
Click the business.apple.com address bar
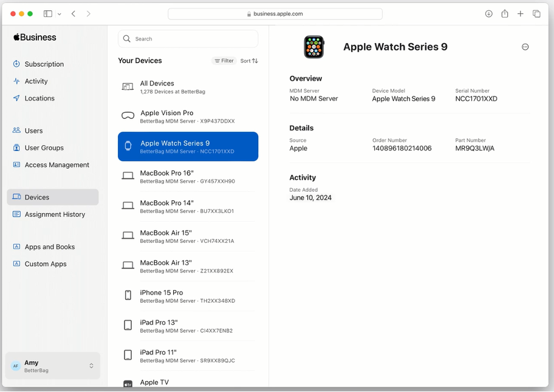(275, 14)
